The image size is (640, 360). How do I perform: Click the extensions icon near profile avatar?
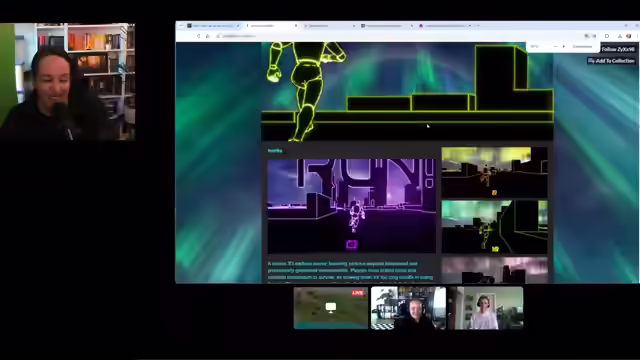coord(607,36)
